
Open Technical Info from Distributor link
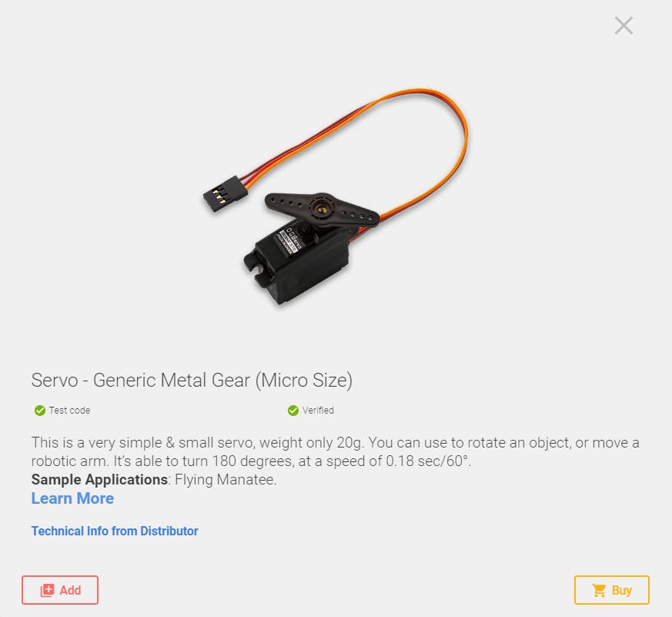(x=115, y=531)
